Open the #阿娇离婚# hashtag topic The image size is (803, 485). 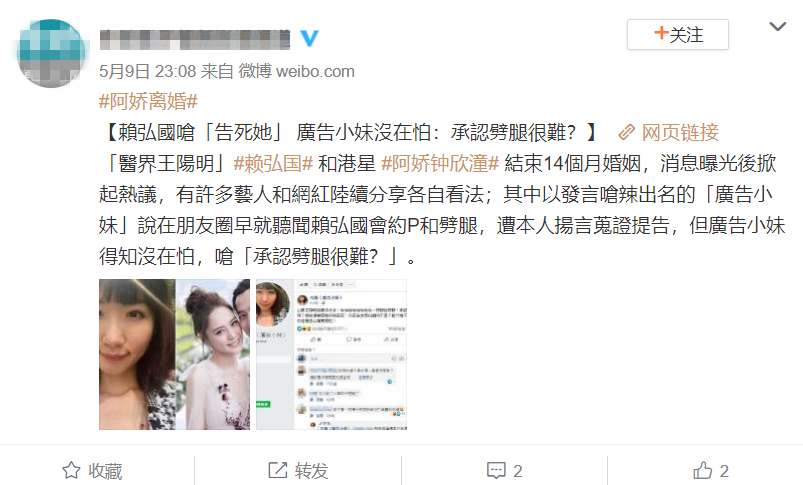[148, 101]
